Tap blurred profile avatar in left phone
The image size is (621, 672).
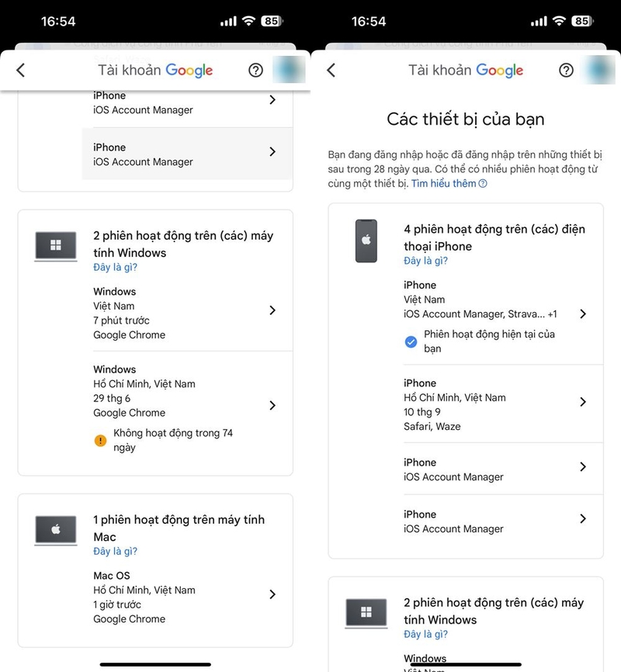(x=289, y=69)
